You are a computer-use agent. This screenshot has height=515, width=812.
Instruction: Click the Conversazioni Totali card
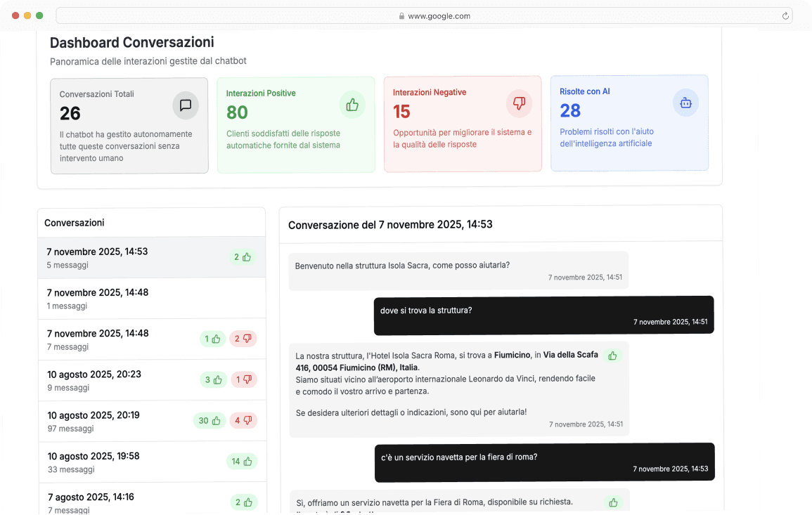[x=129, y=126]
